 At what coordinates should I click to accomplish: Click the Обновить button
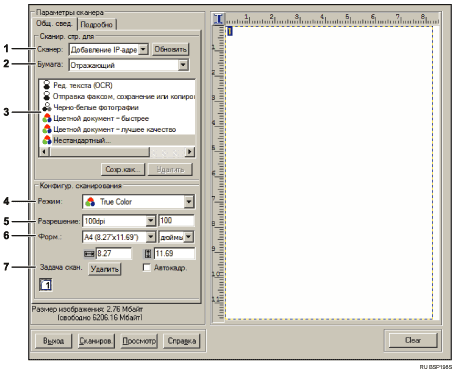click(170, 49)
